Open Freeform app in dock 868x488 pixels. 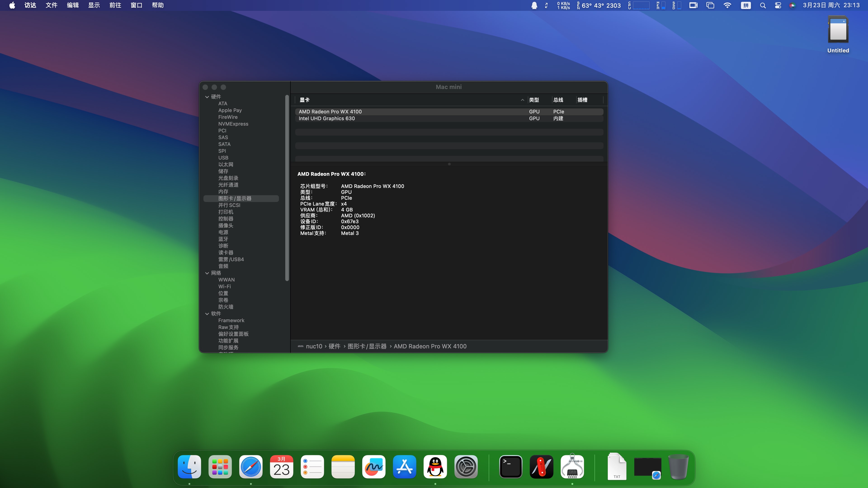pyautogui.click(x=374, y=467)
